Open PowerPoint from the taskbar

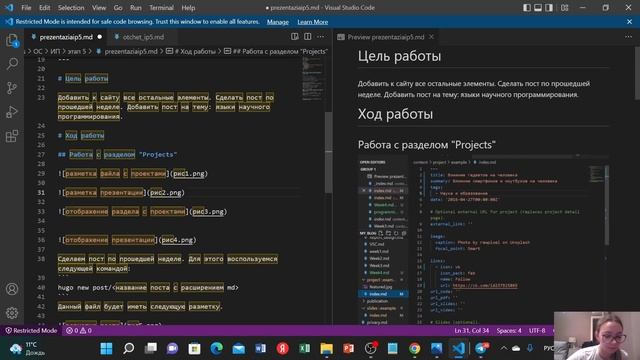coord(349,349)
